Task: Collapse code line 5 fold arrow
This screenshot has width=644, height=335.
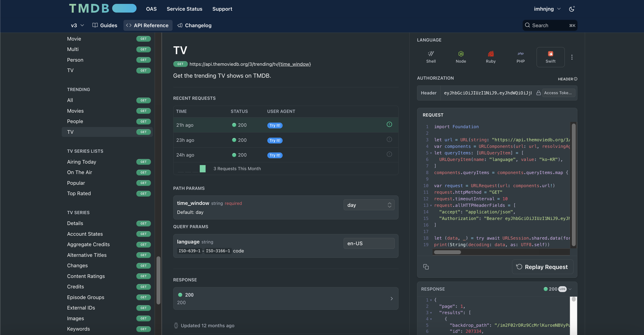Action: pyautogui.click(x=431, y=153)
